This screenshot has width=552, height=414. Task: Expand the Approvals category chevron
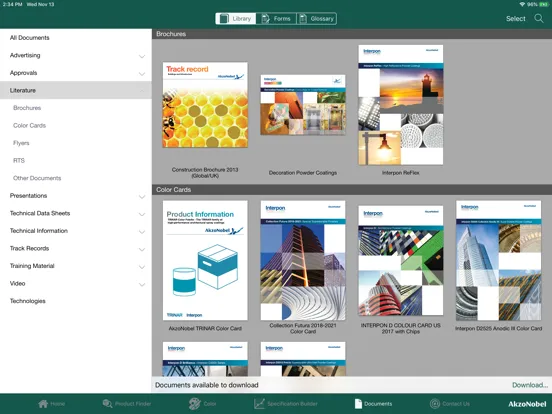(x=142, y=74)
